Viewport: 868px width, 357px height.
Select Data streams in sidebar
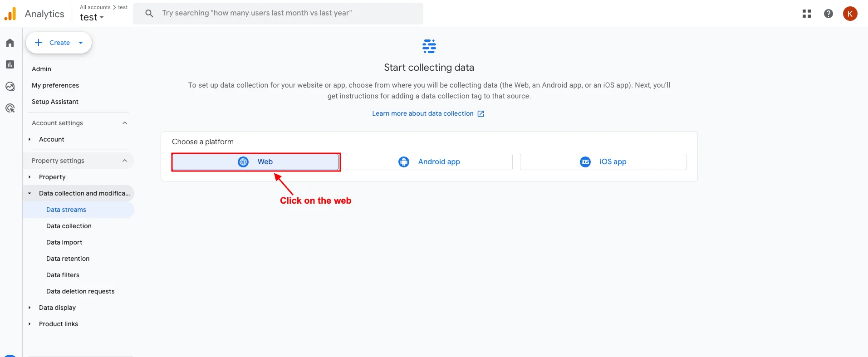tap(66, 210)
